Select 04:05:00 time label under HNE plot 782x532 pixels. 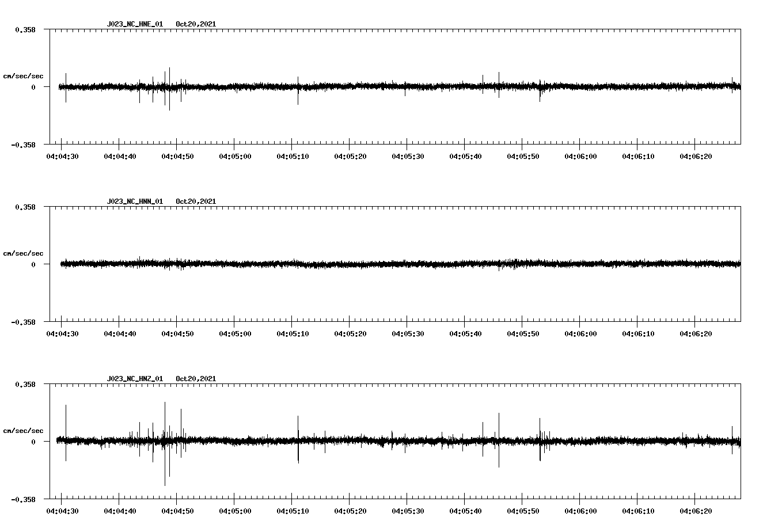click(235, 157)
